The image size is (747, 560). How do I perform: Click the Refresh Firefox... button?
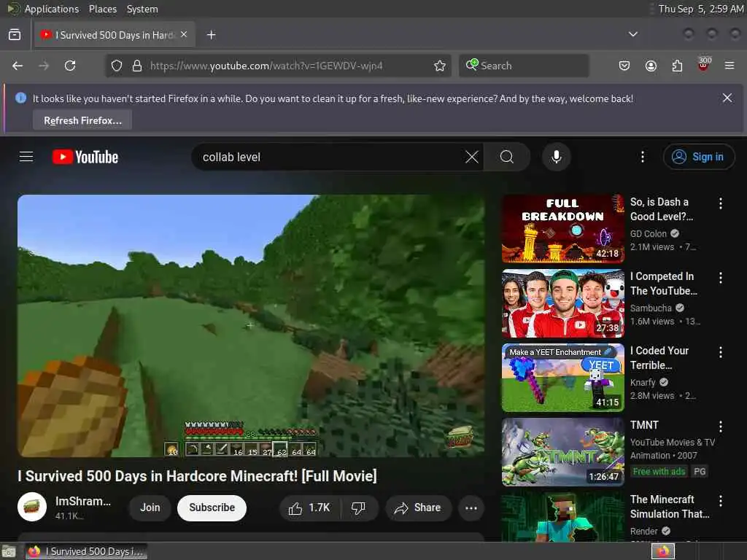(82, 120)
